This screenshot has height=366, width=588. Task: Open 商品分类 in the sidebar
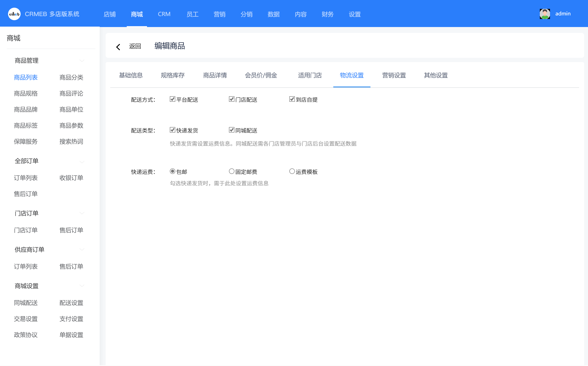(71, 77)
